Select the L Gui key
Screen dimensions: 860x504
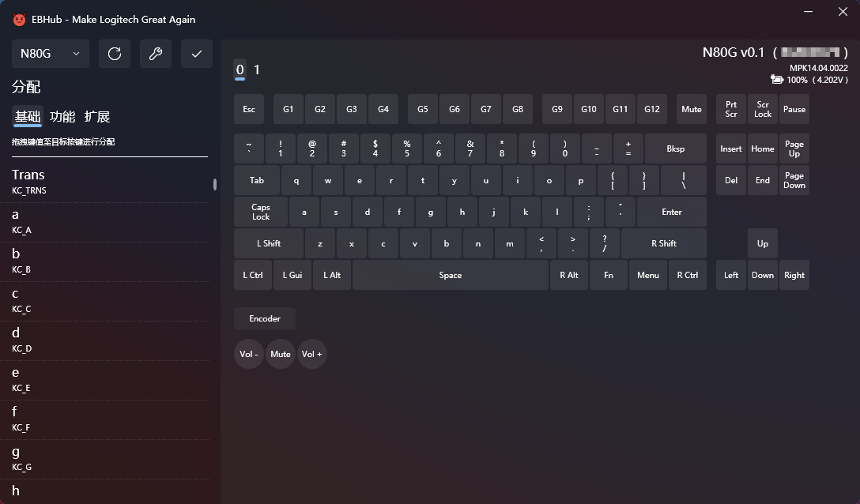pyautogui.click(x=292, y=276)
